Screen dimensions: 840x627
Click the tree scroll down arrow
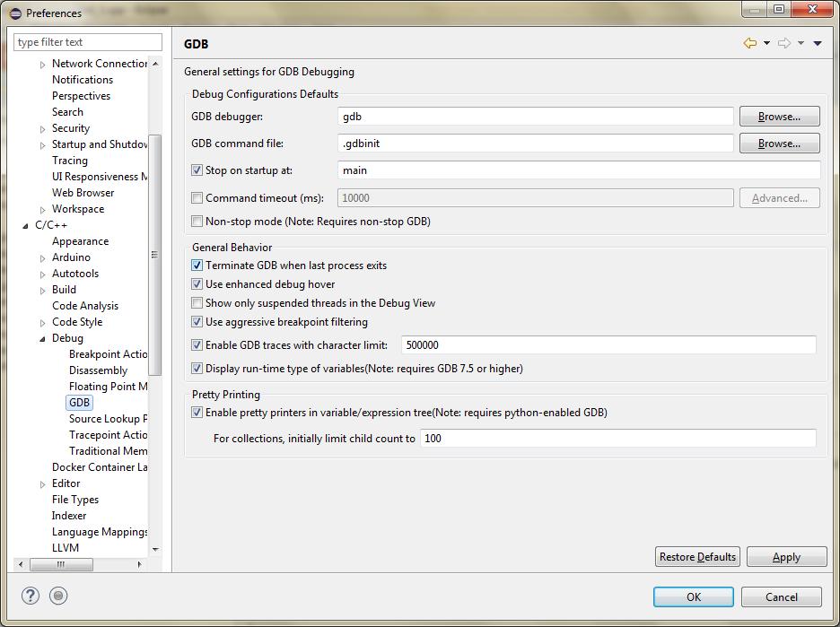[x=155, y=549]
